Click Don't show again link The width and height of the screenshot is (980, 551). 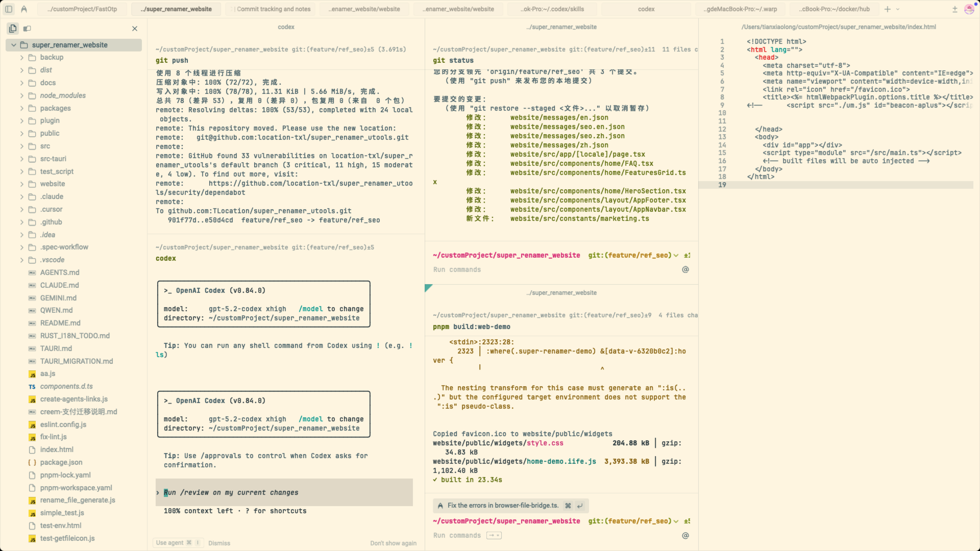click(393, 543)
